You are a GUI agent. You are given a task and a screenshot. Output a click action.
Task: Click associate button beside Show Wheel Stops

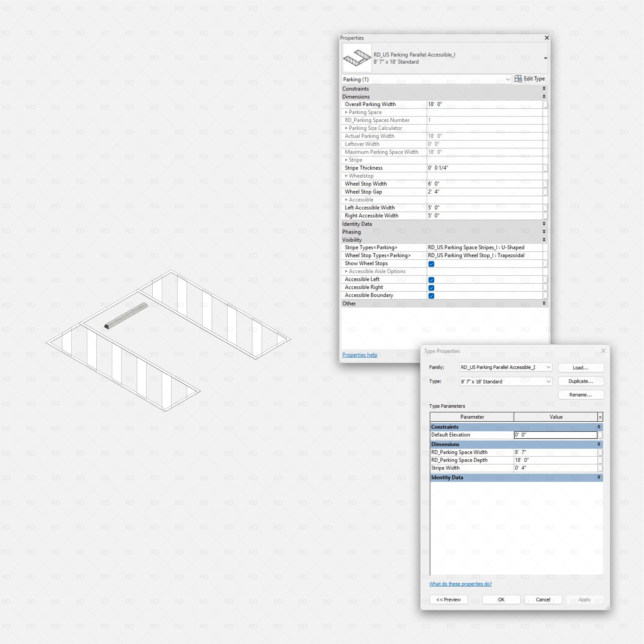pos(545,264)
